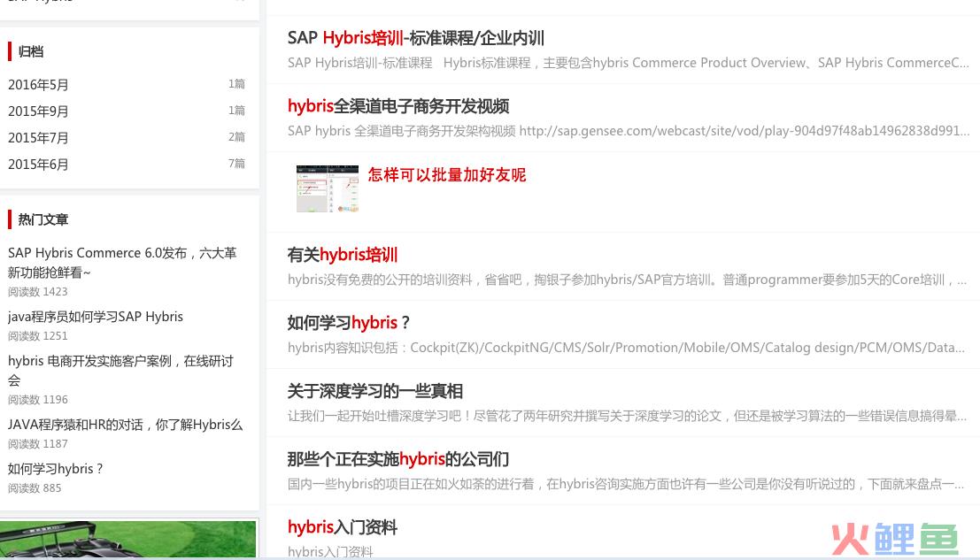Click the green lawn banner image in the sidebar
980x560 pixels.
point(128,540)
